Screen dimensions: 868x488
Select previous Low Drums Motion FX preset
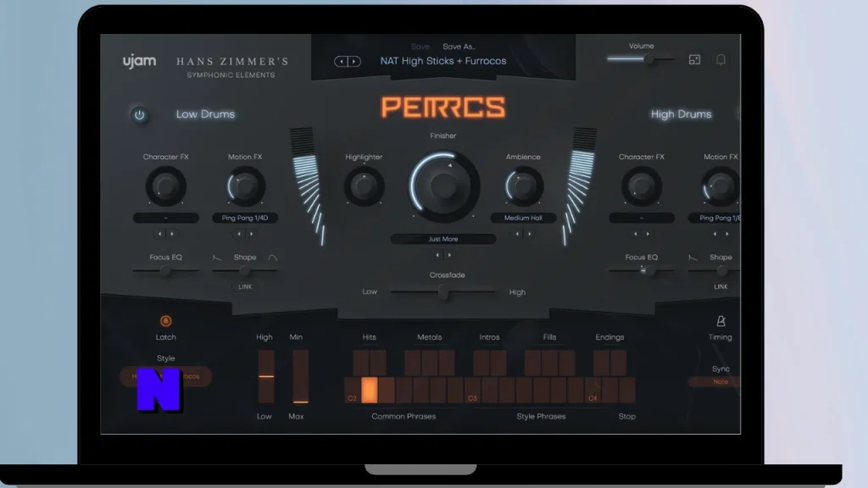click(238, 234)
